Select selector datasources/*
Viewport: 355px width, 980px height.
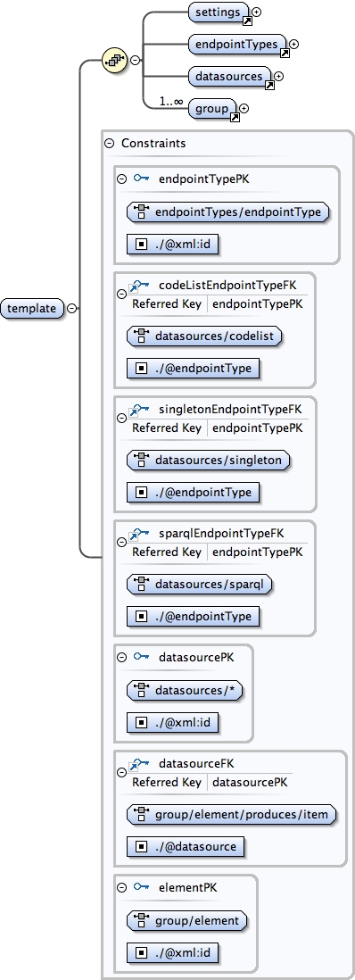(x=185, y=691)
